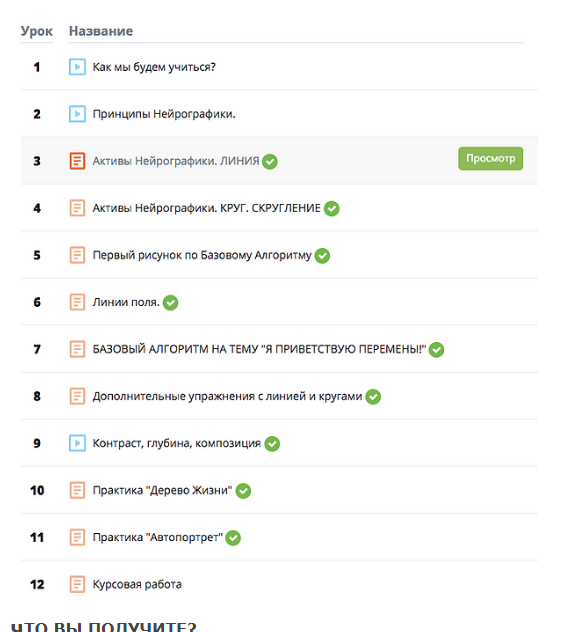Click green checkmark after Активы Нейрографики. ЛИНИЯ

270,162
